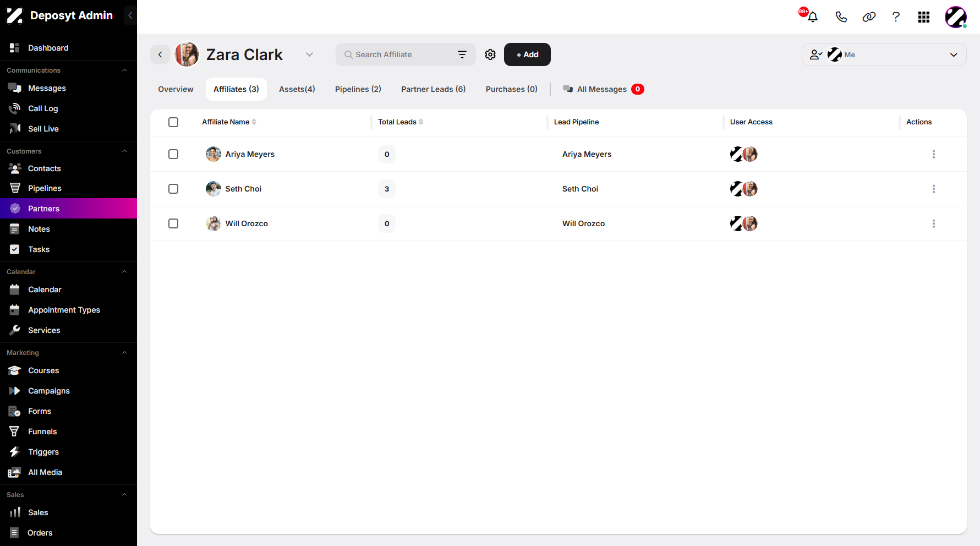Open the profile avatar in top right
The width and height of the screenshot is (980, 546).
coord(956,17)
